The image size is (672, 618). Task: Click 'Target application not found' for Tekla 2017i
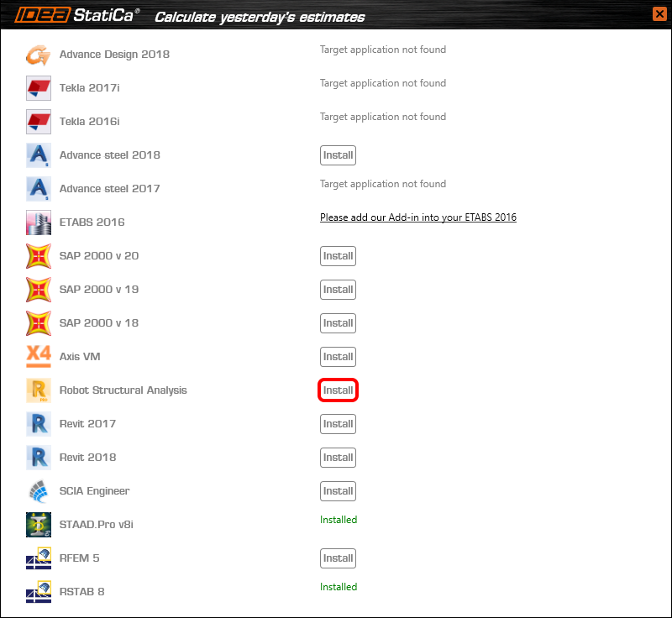click(383, 83)
